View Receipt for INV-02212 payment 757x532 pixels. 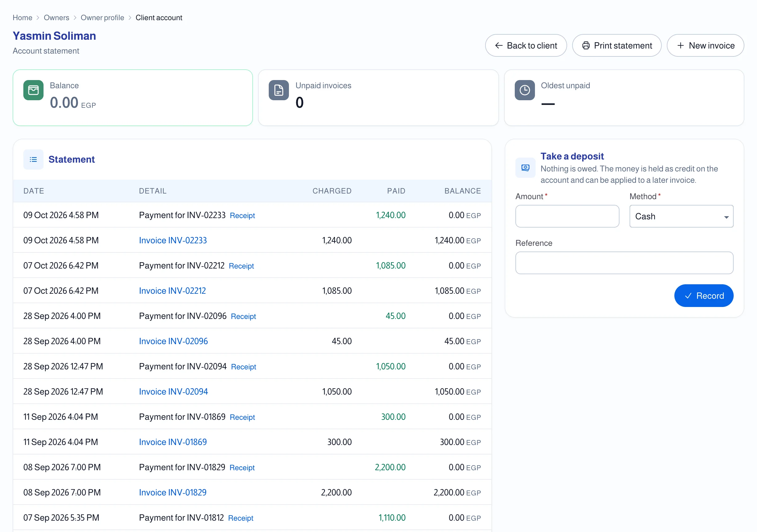click(241, 266)
